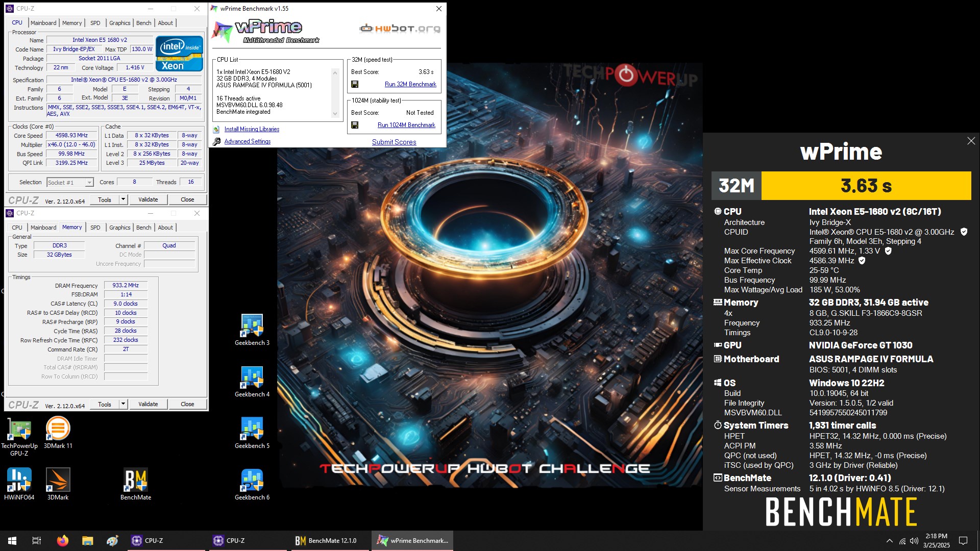Viewport: 980px width, 551px height.
Task: Click the wrench icon beside Advanced Settings
Action: [216, 141]
